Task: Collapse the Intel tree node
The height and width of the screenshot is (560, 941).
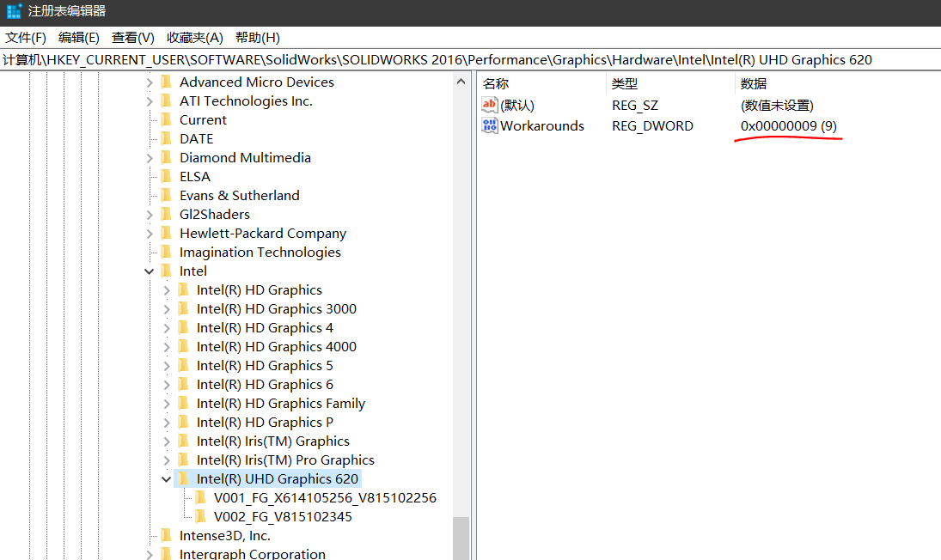Action: pos(150,271)
